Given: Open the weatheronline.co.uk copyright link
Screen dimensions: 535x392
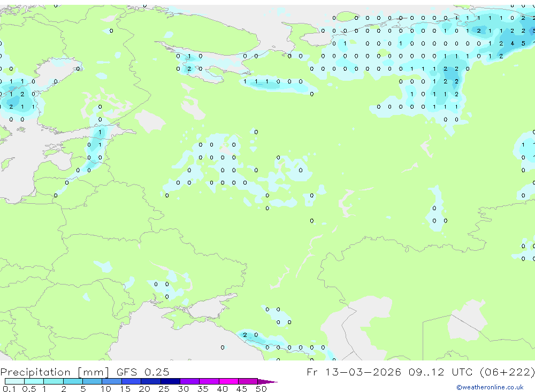Looking at the screenshot, I should (x=490, y=387).
